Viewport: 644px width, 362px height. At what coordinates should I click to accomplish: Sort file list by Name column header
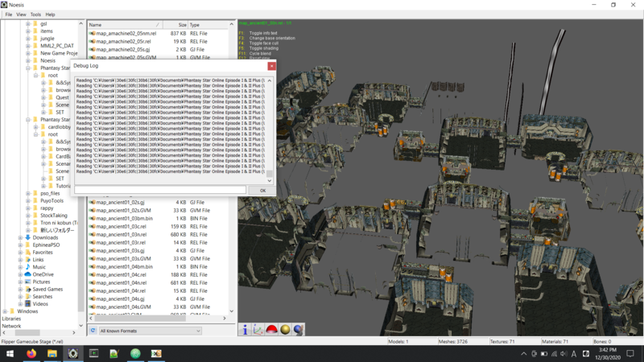coord(125,25)
